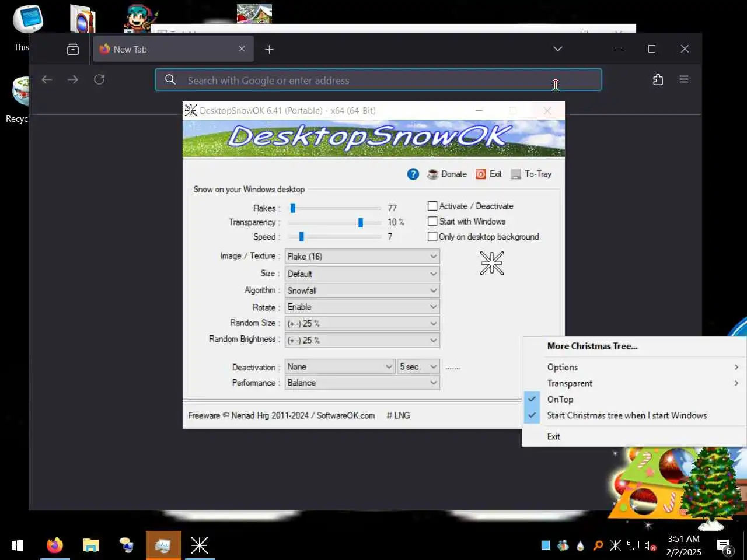The width and height of the screenshot is (747, 560).
Task: Open the Windows Start menu
Action: [x=18, y=545]
